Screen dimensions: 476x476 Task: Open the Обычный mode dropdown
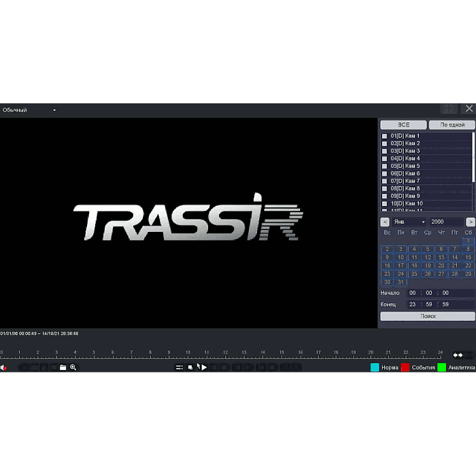pyautogui.click(x=29, y=110)
